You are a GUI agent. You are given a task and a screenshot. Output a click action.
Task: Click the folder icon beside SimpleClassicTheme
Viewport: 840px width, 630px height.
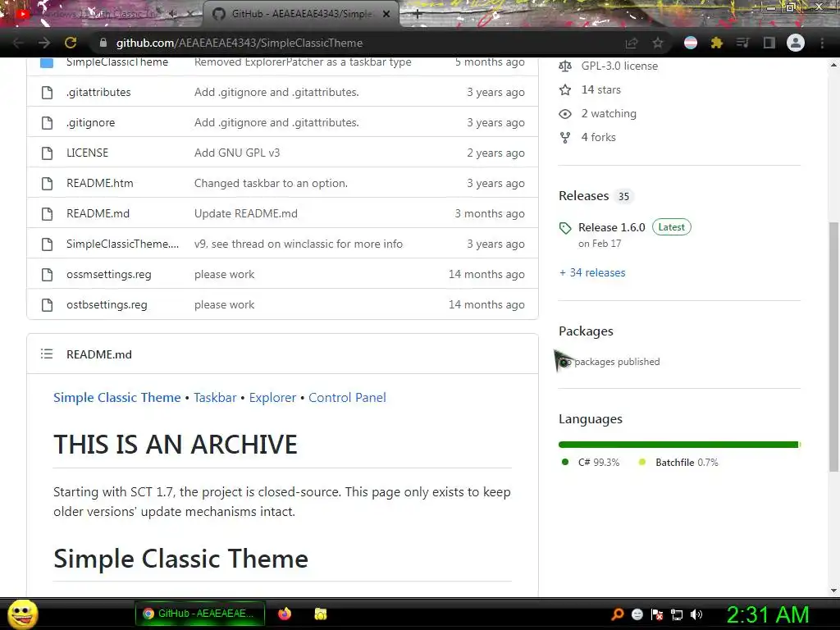47,62
